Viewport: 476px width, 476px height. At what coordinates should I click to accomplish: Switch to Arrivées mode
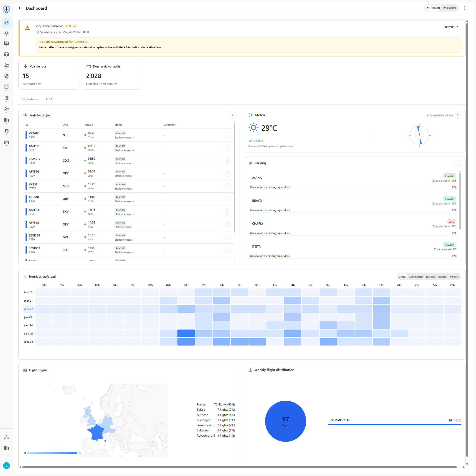[x=433, y=8]
